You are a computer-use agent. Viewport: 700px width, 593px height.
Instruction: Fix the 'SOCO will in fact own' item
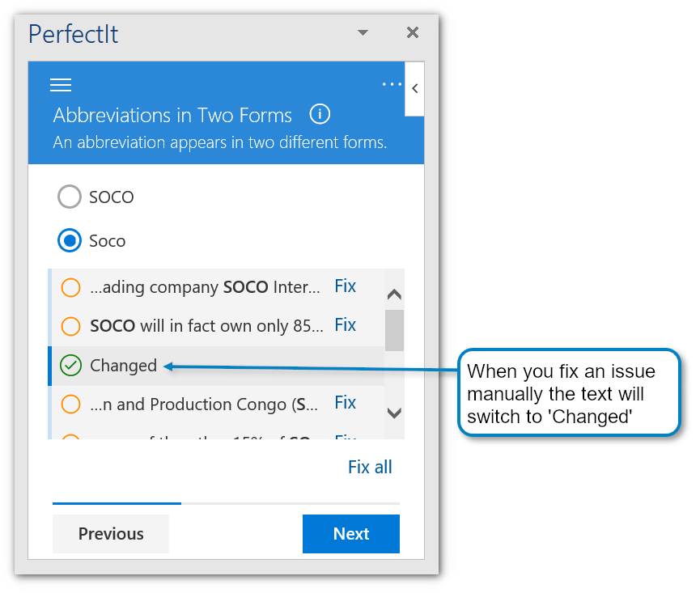tap(346, 325)
